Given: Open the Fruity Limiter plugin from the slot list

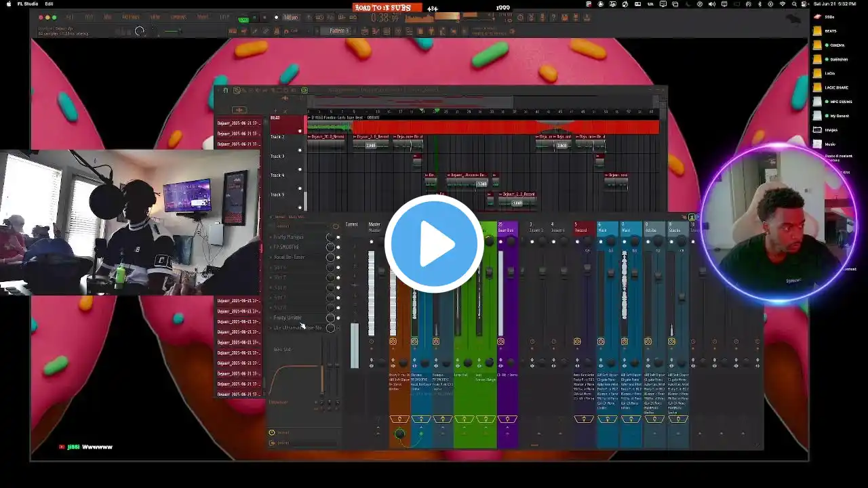Looking at the screenshot, I should (288, 318).
